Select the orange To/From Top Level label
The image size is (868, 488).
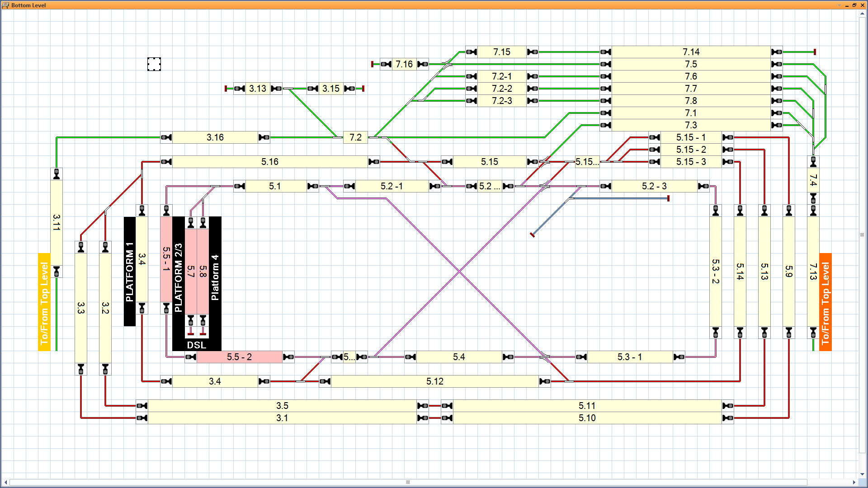tap(826, 302)
